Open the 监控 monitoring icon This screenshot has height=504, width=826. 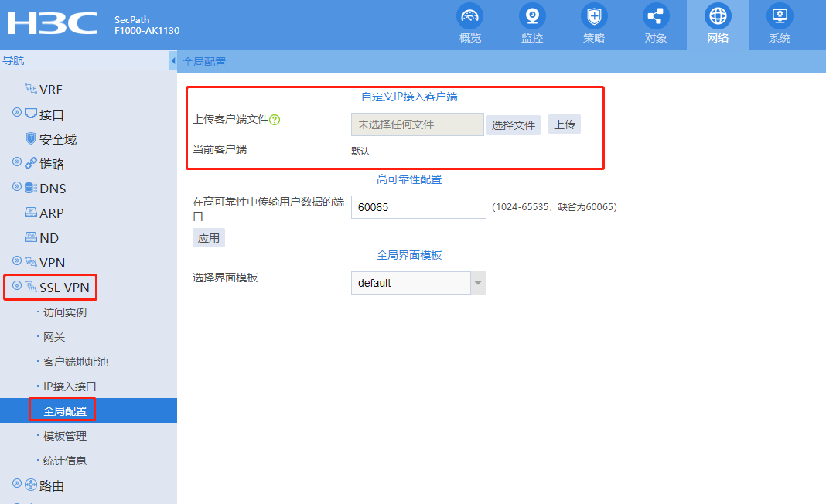[532, 16]
